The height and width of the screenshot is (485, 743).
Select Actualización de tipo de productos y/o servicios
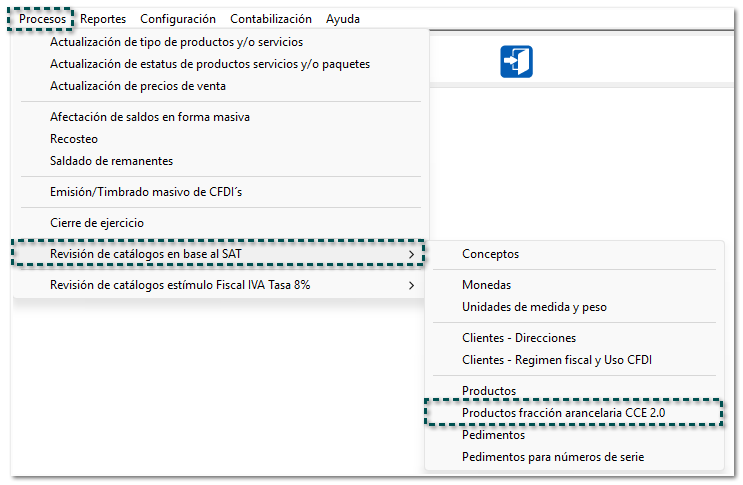[x=176, y=42]
